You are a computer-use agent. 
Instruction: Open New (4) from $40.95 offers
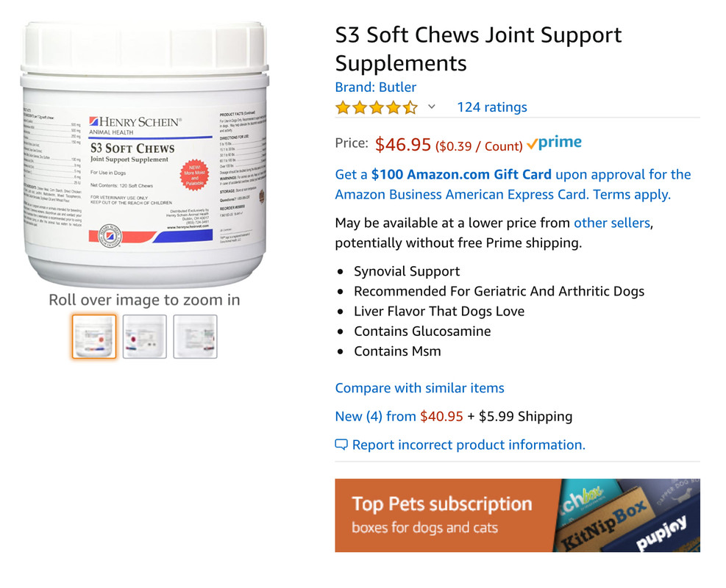pos(399,416)
